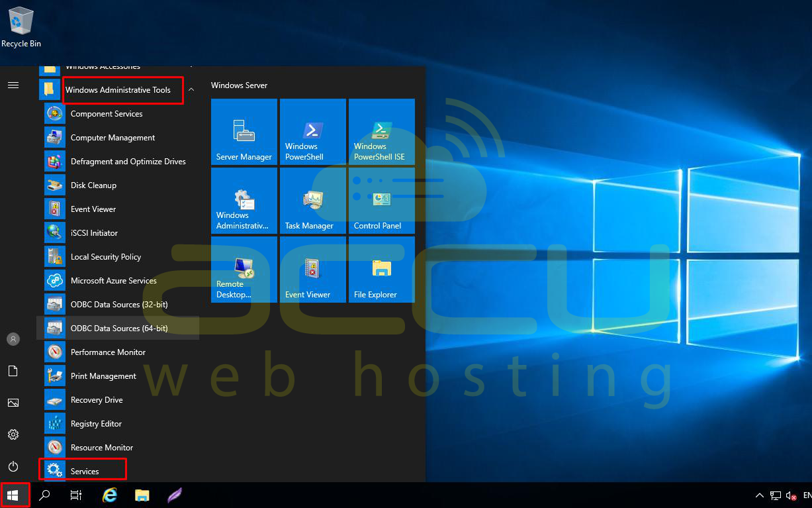Click the muted volume tray icon
The height and width of the screenshot is (508, 812).
tap(791, 495)
